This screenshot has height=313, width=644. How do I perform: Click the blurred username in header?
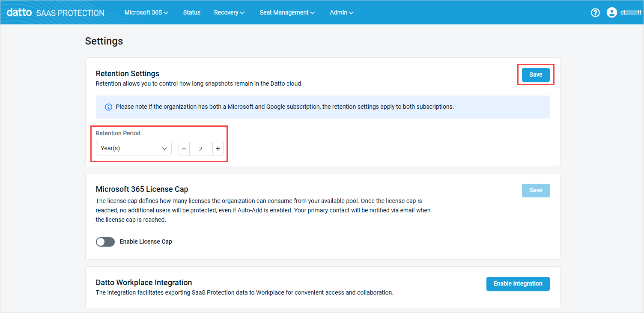pos(631,13)
